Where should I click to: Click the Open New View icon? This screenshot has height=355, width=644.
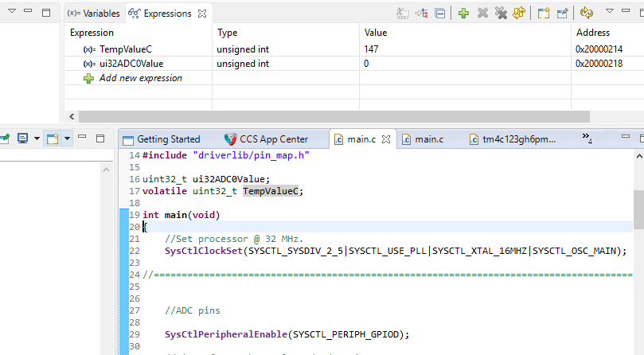click(x=544, y=14)
